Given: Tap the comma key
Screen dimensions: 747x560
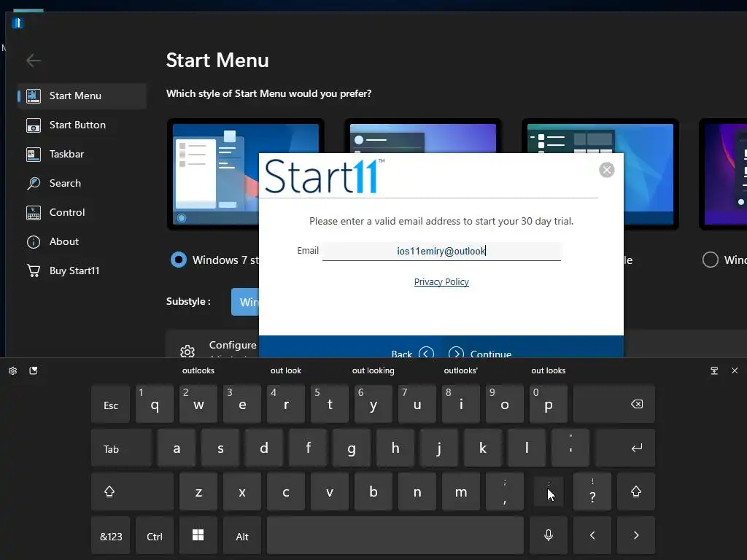Looking at the screenshot, I should (505, 492).
